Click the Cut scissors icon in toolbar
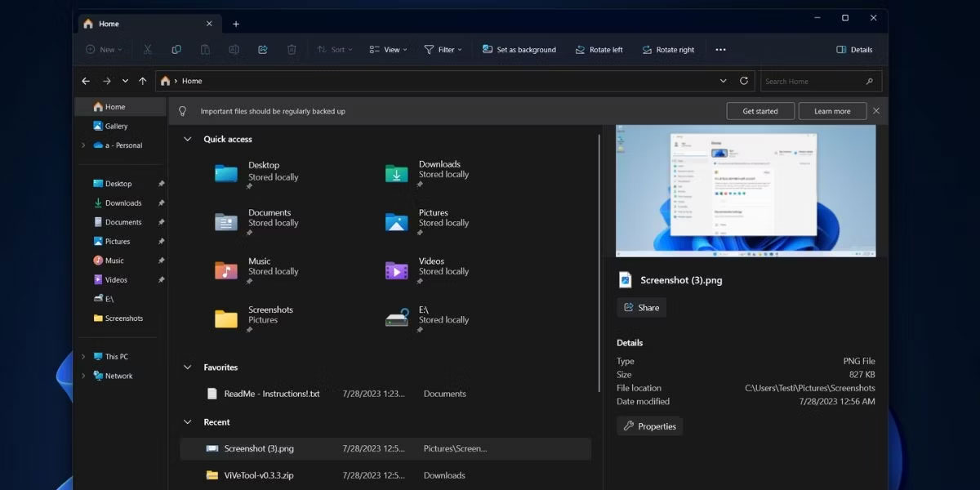The width and height of the screenshot is (980, 490). point(147,50)
